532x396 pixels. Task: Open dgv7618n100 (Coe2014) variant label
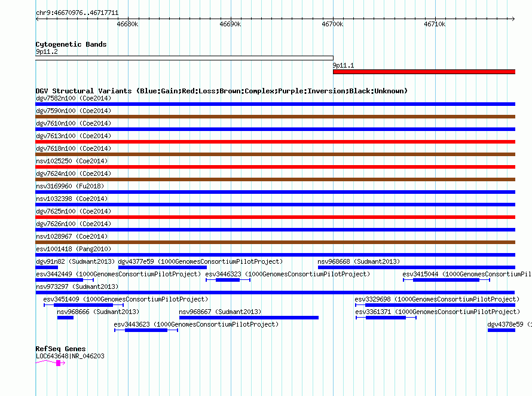click(74, 148)
